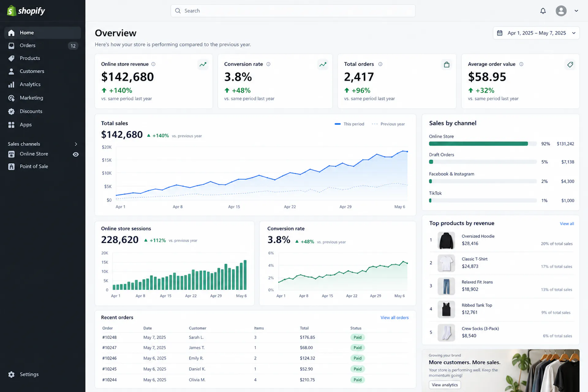This screenshot has height=392, width=588.
Task: Click the Orders badge showing 12
Action: (73, 46)
